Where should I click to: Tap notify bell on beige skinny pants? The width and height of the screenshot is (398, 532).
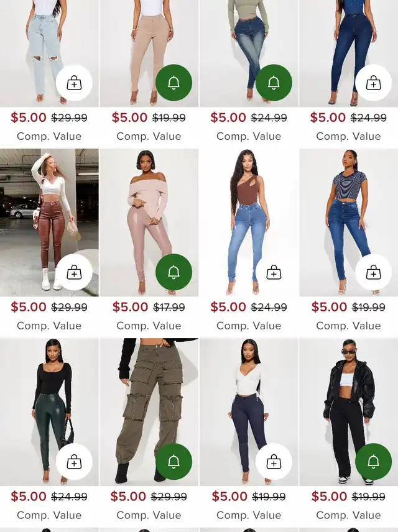point(174,83)
